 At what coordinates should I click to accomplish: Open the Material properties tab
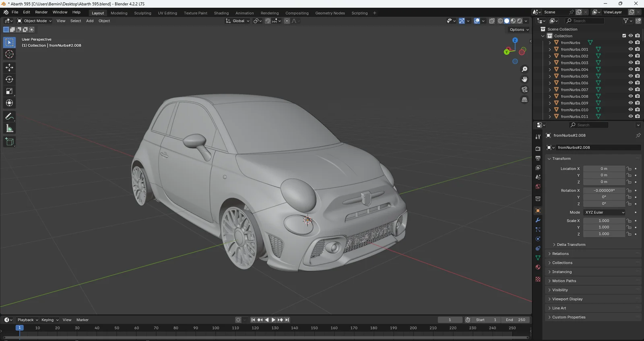click(538, 267)
